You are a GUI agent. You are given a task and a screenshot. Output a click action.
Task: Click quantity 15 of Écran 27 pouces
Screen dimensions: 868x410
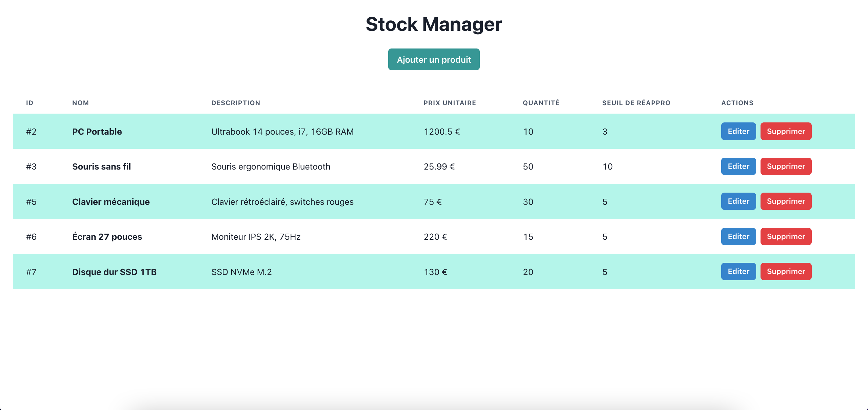(x=528, y=237)
